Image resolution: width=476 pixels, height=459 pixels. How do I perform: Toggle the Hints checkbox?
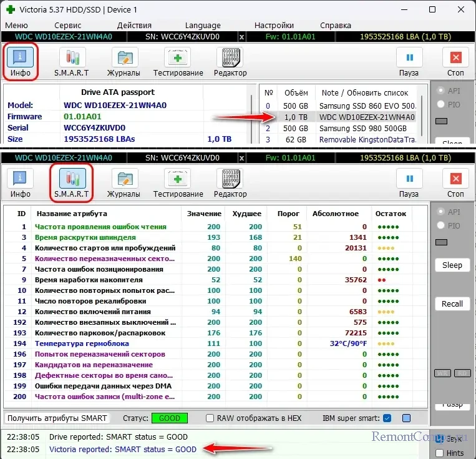(x=441, y=453)
